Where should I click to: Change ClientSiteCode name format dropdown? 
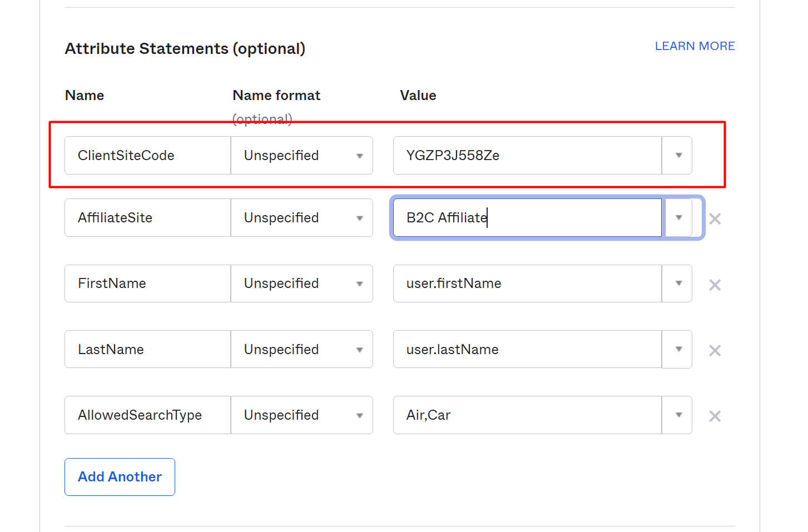tap(302, 155)
